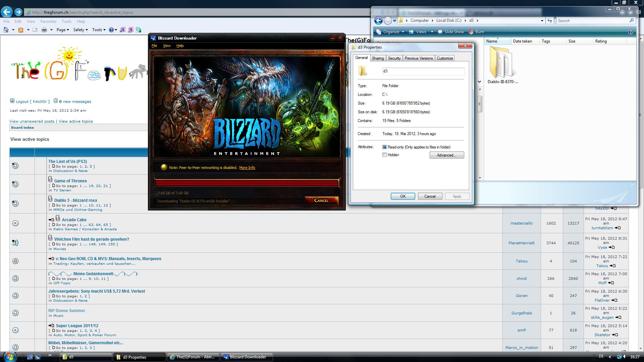
Task: Click latest post icon beside Vyse
Action: point(611,247)
